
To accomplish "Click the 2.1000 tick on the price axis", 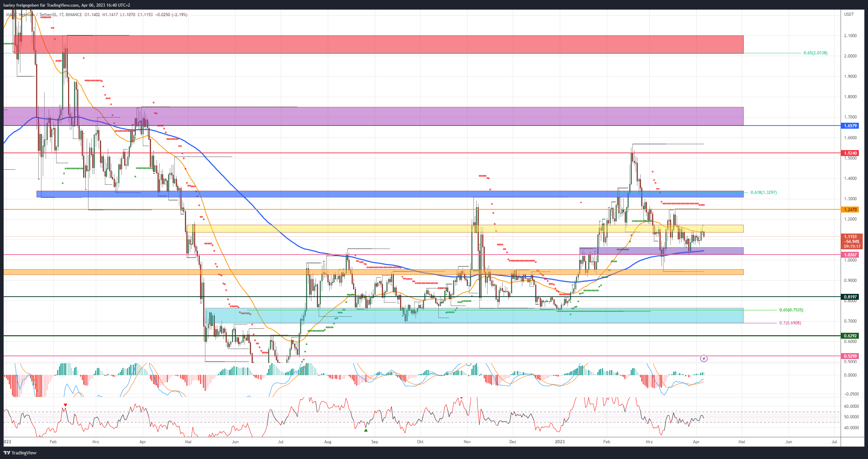I will [850, 36].
